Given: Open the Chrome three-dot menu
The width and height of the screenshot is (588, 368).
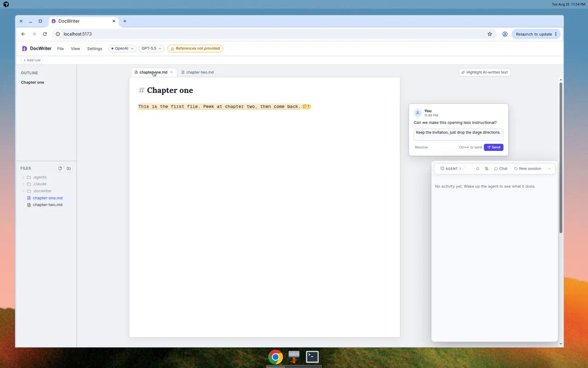Looking at the screenshot, I should click(556, 34).
